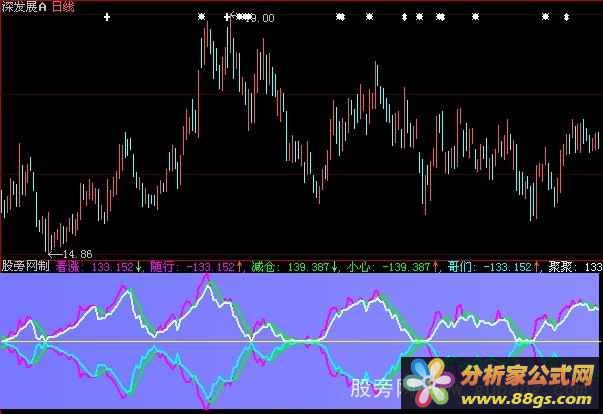
Task: Click the rightmost dollar-sign info marker
Action: pyautogui.click(x=566, y=17)
